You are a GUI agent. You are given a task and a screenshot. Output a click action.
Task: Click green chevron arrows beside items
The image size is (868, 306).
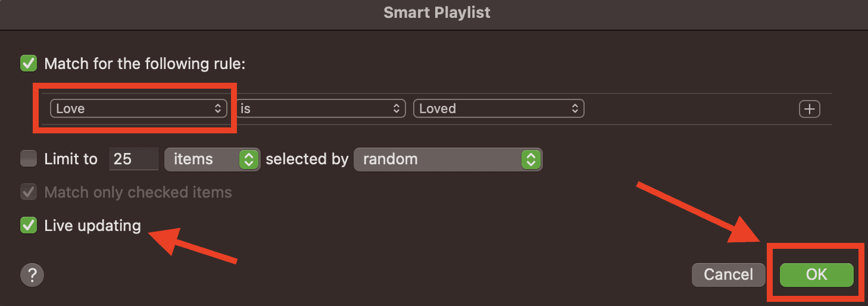tap(249, 160)
